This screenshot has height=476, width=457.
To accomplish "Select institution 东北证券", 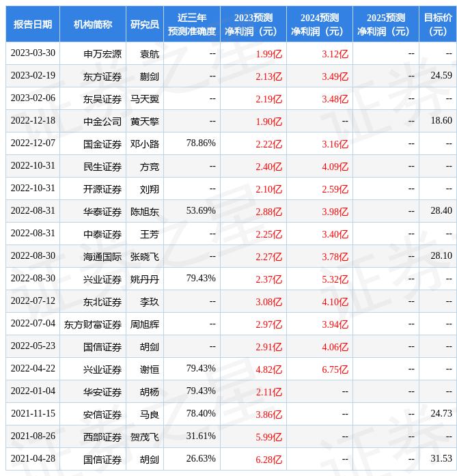I will pyautogui.click(x=102, y=301).
